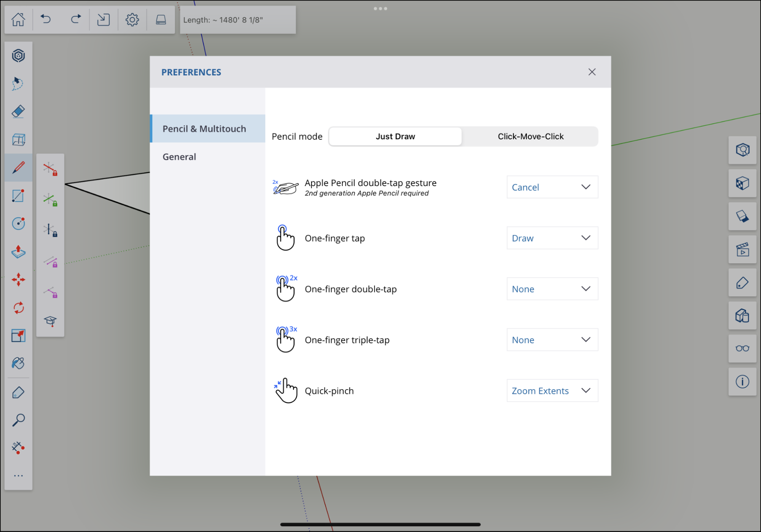This screenshot has height=532, width=761.
Task: Click the Length measurement input field
Action: click(238, 20)
